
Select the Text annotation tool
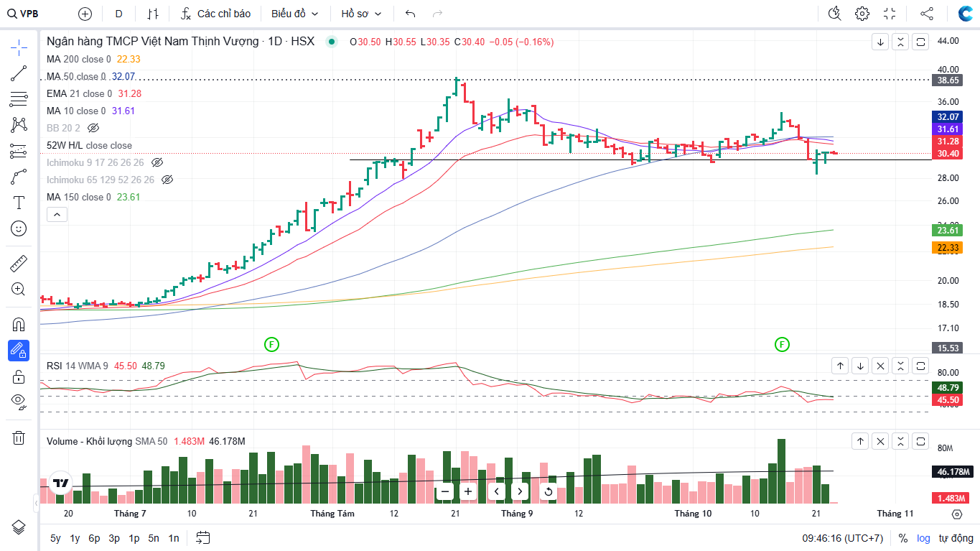pos(19,203)
